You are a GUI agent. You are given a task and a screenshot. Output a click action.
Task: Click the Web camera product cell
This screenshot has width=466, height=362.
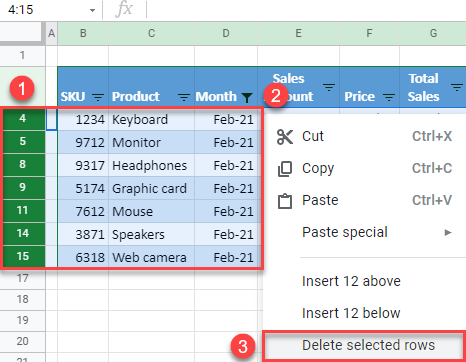152,257
